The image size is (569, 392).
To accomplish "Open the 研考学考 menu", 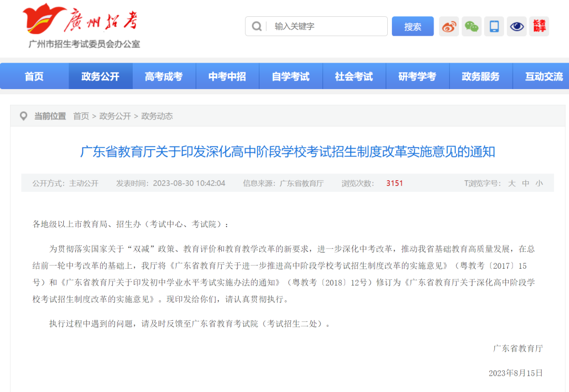I will (418, 76).
